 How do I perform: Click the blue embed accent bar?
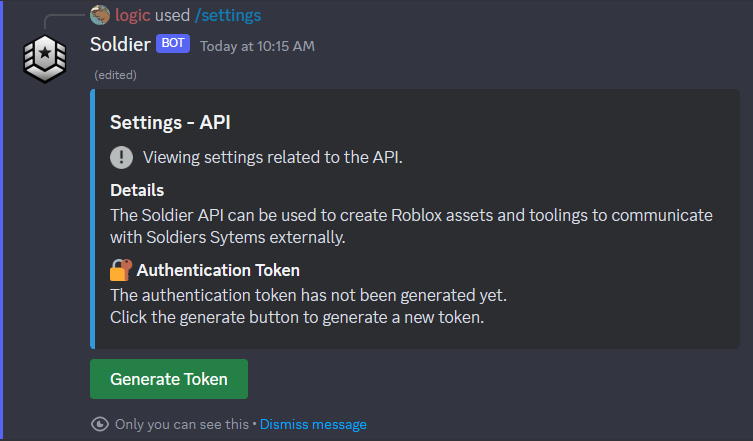(x=92, y=218)
